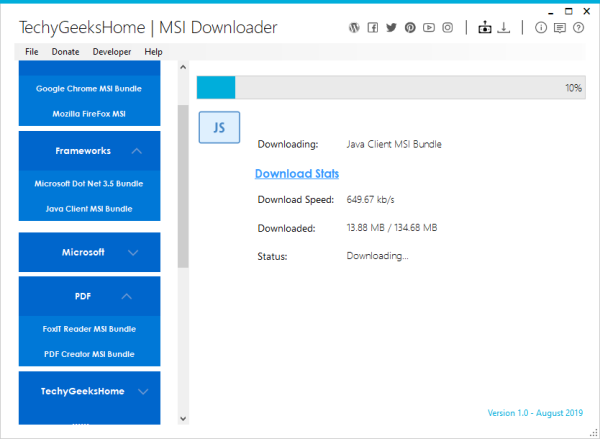Click the download progress bar

pos(391,88)
